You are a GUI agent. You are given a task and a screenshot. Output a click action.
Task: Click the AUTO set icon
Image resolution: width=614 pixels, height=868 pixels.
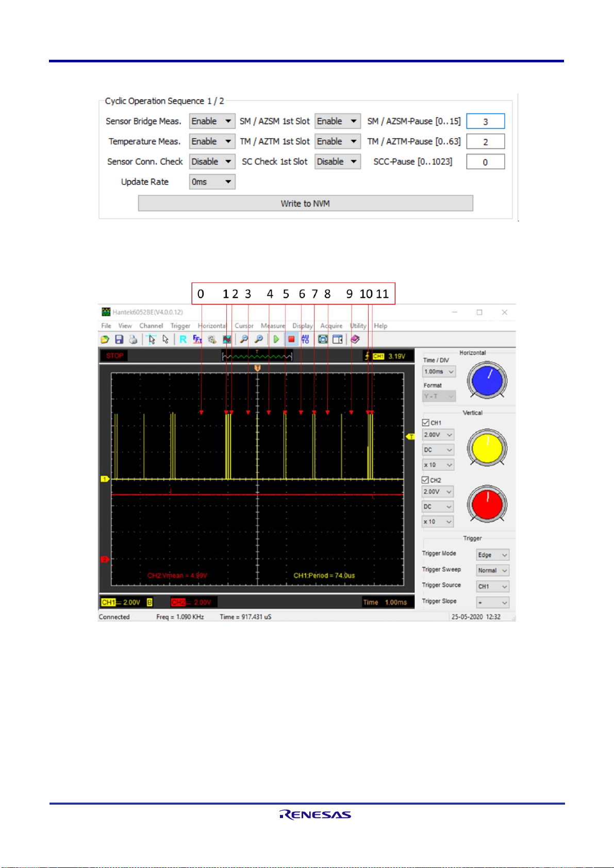pos(305,339)
